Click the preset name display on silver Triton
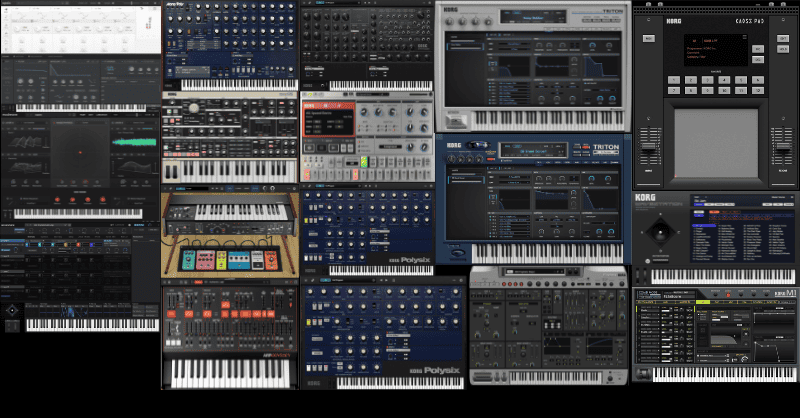 (533, 17)
